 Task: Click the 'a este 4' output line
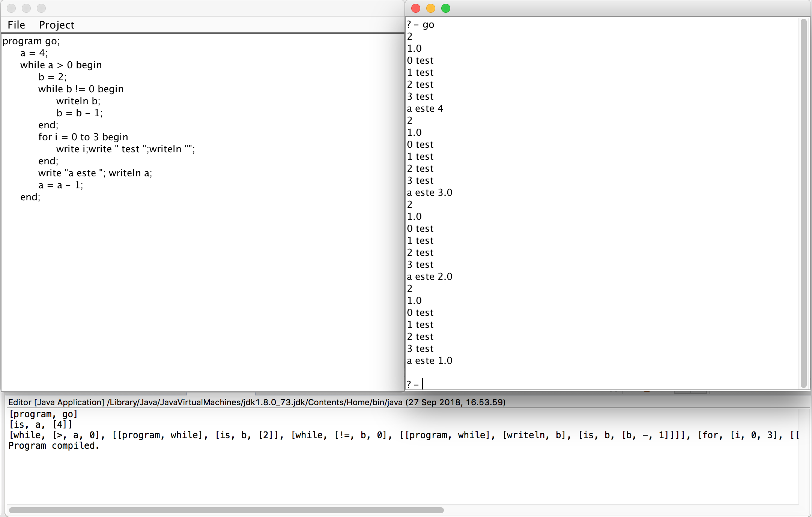coord(425,108)
